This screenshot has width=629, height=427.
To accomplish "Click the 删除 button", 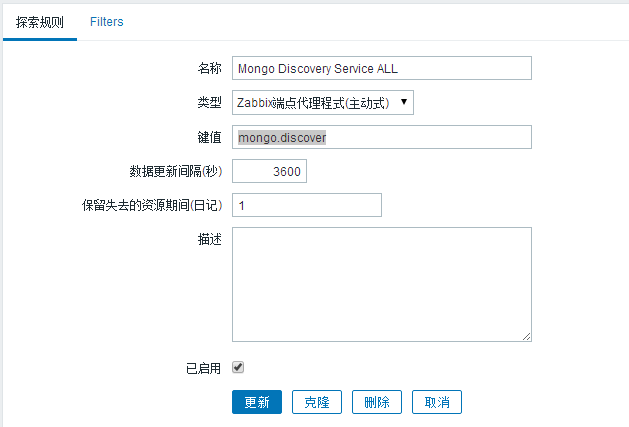I will click(x=377, y=402).
